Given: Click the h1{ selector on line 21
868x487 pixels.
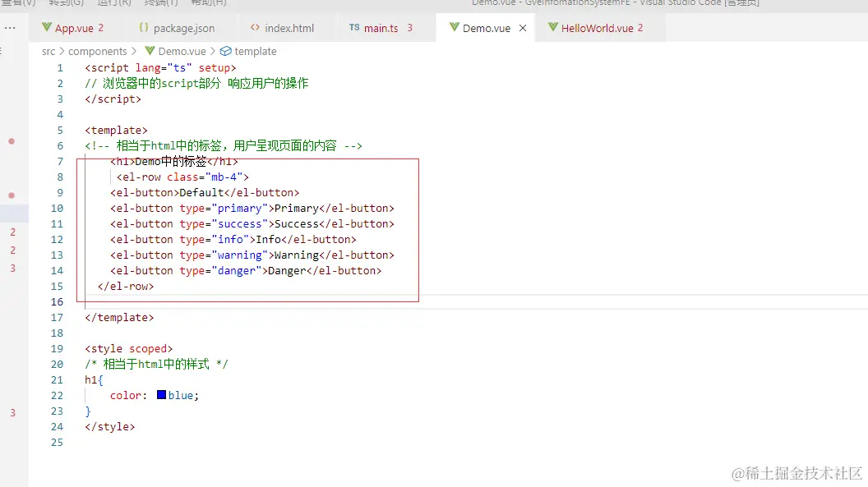Looking at the screenshot, I should point(94,379).
